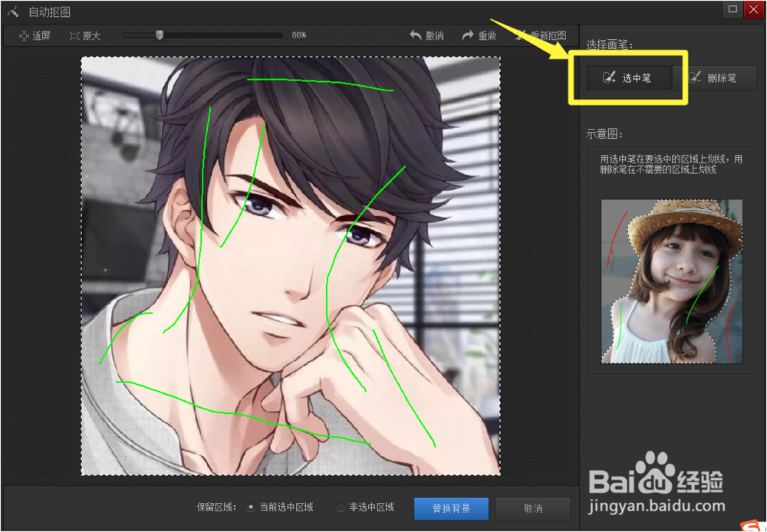Click the 适屏 fit-to-screen button
The height and width of the screenshot is (532, 767).
pos(35,36)
